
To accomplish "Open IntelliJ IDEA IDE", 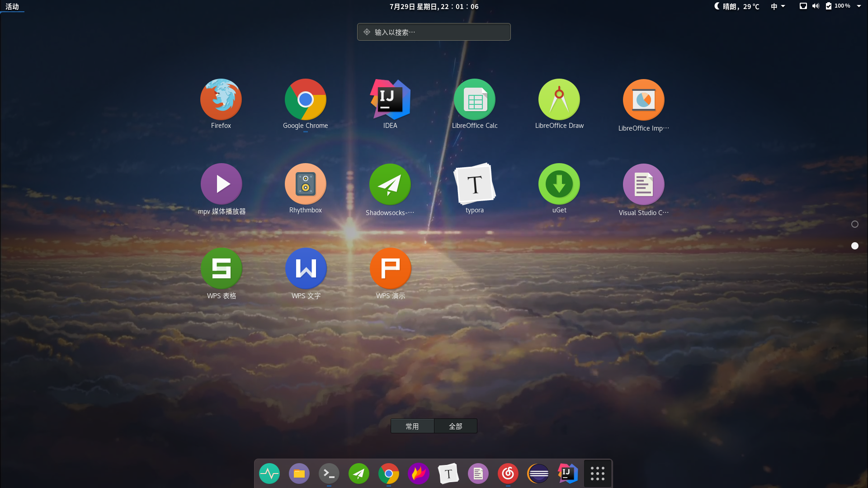I will pyautogui.click(x=391, y=99).
